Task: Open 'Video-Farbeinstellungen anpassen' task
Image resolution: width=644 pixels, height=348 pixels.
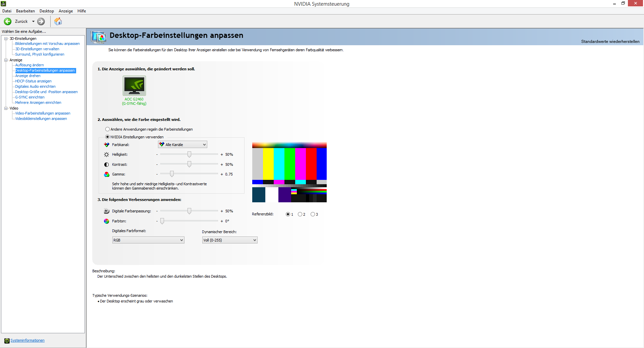Action: tap(43, 113)
